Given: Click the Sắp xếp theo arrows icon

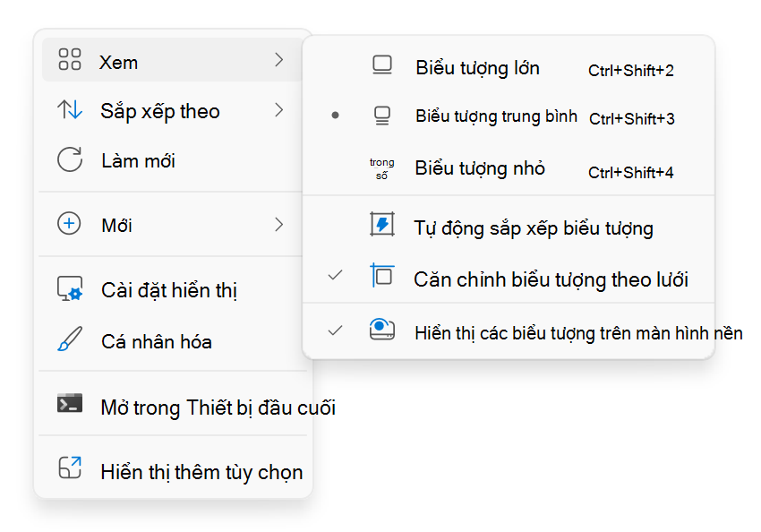Looking at the screenshot, I should (70, 109).
